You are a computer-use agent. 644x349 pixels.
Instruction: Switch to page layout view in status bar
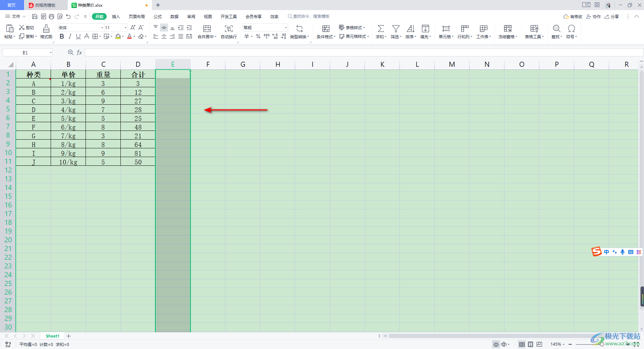click(530, 344)
